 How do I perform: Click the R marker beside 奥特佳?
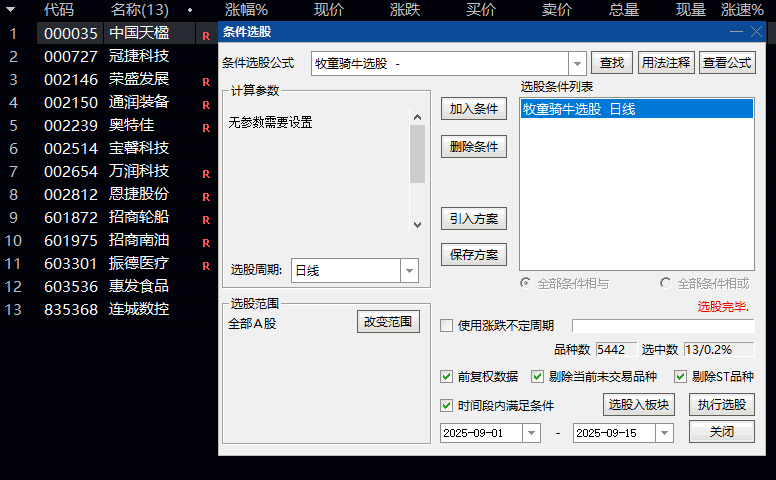206,128
